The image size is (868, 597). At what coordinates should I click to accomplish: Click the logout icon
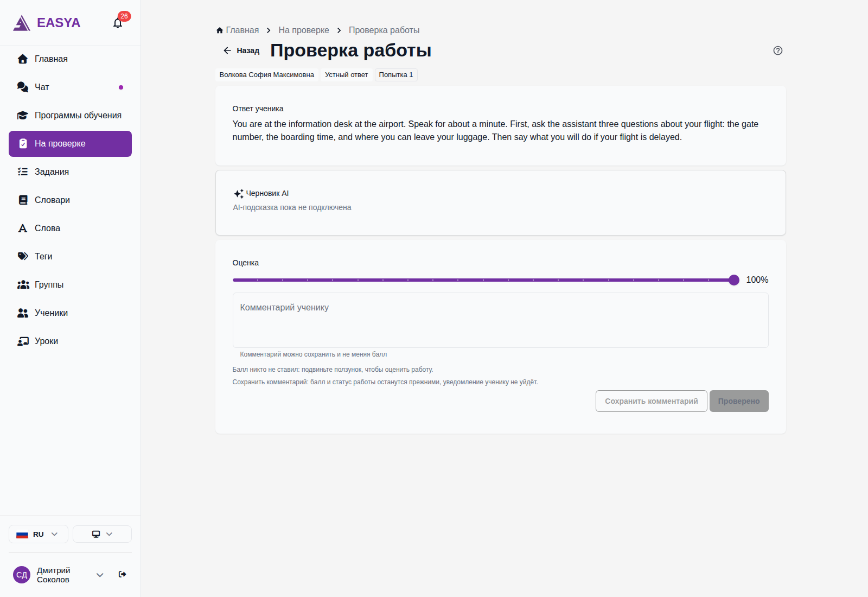click(123, 574)
